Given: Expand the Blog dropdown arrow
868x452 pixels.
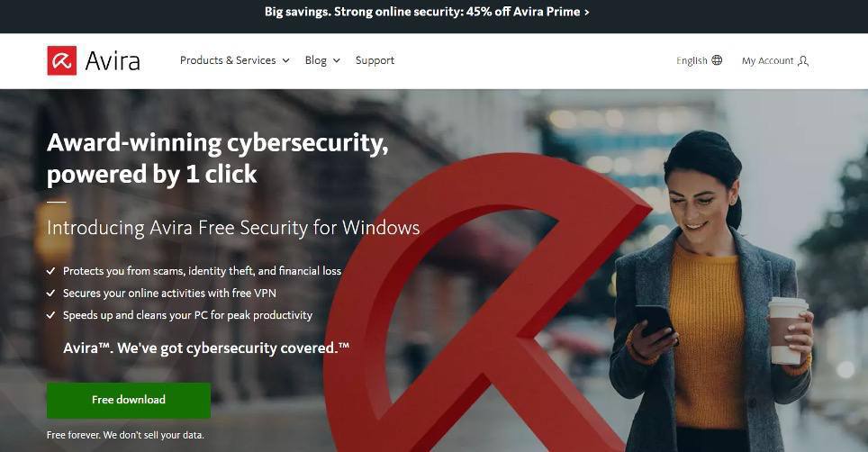Looking at the screenshot, I should pos(337,61).
